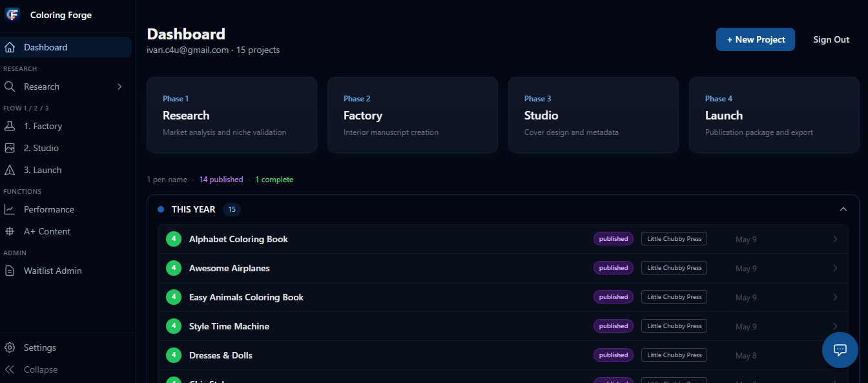This screenshot has height=383, width=868.
Task: Click green phase badge for Dresses & Dolls
Action: coord(174,355)
